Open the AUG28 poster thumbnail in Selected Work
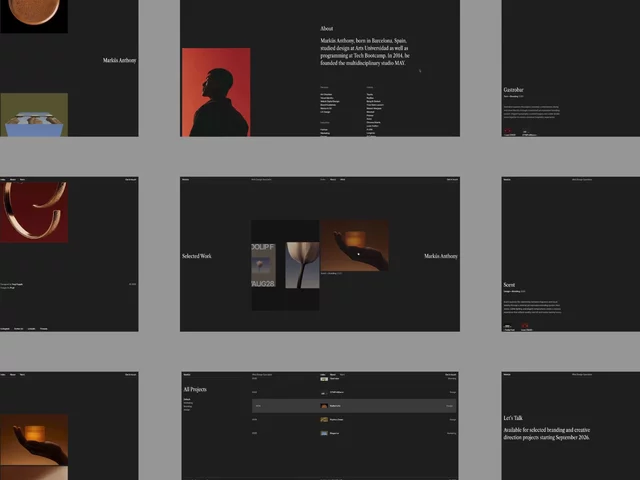 [x=263, y=265]
